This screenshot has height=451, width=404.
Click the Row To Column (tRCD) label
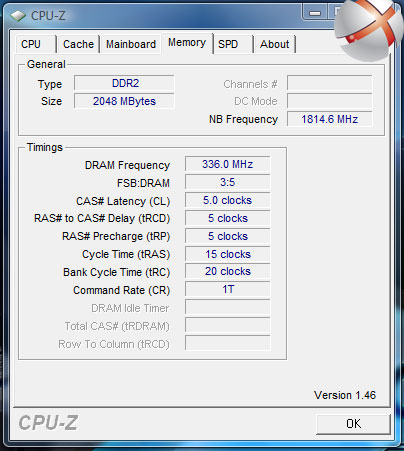tap(114, 344)
